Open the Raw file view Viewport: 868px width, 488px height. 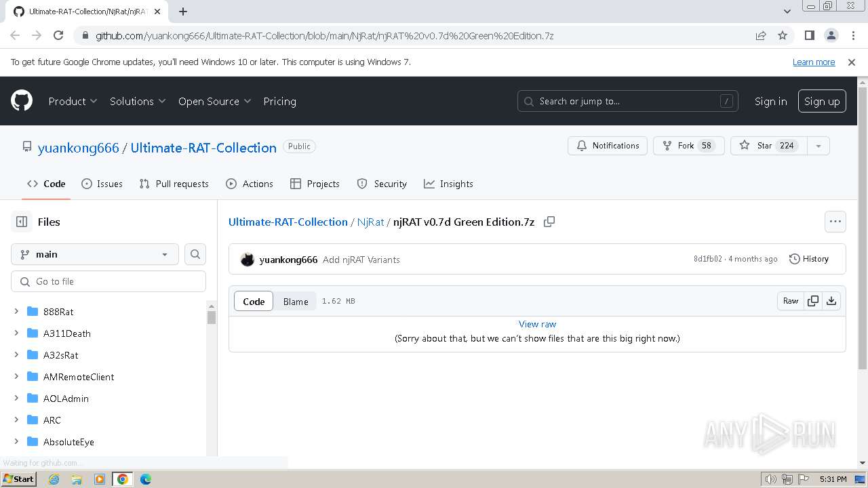point(791,301)
